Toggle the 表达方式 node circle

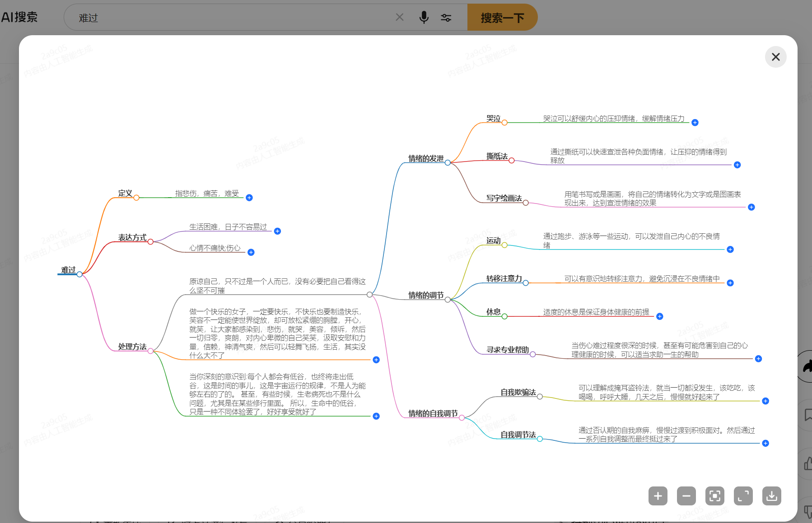pos(150,242)
